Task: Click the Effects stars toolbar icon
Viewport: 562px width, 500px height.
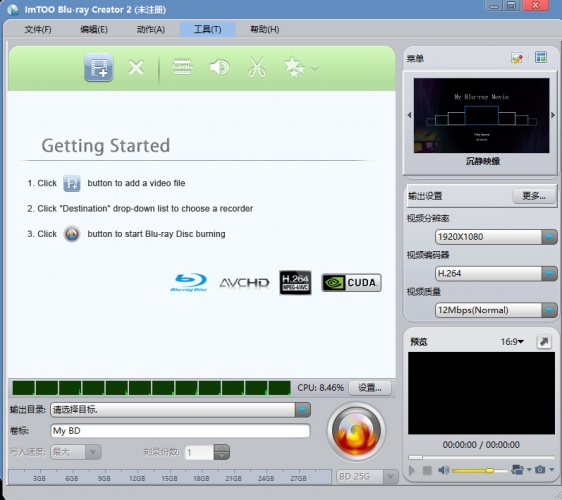Action: coord(294,67)
